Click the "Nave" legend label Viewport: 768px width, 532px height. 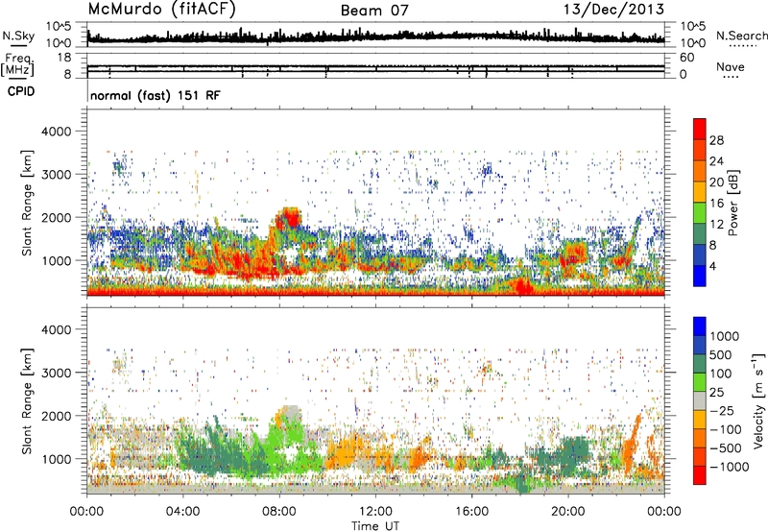point(731,67)
